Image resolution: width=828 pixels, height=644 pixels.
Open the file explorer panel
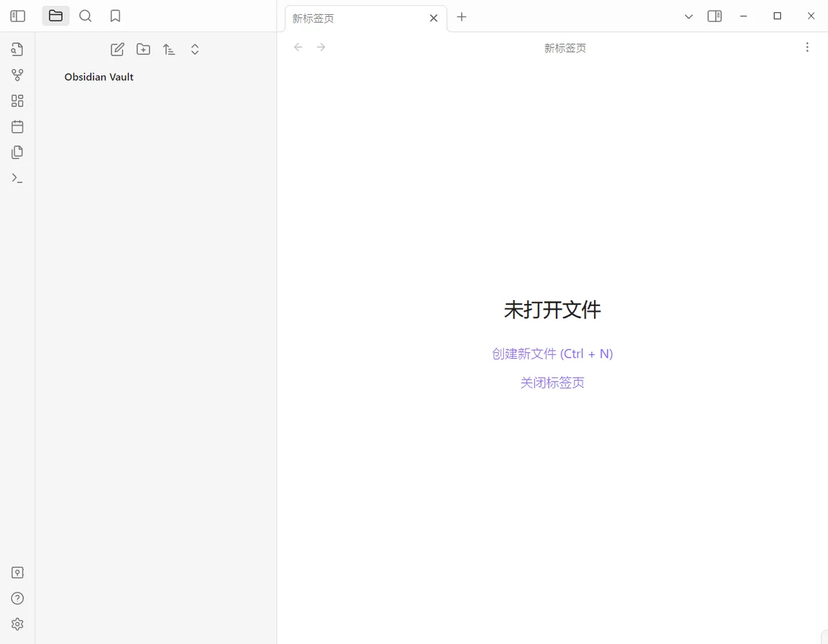tap(56, 16)
